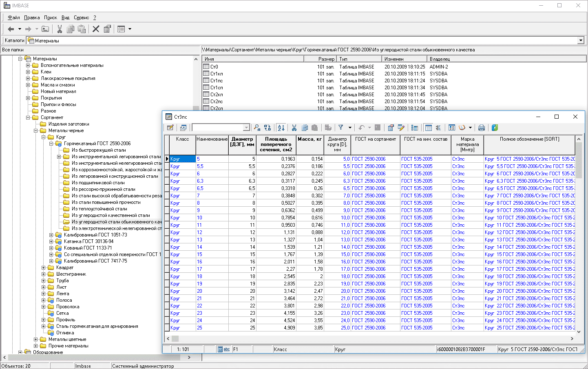Click the Масса, кг column header
588x369 pixels.
310,139
